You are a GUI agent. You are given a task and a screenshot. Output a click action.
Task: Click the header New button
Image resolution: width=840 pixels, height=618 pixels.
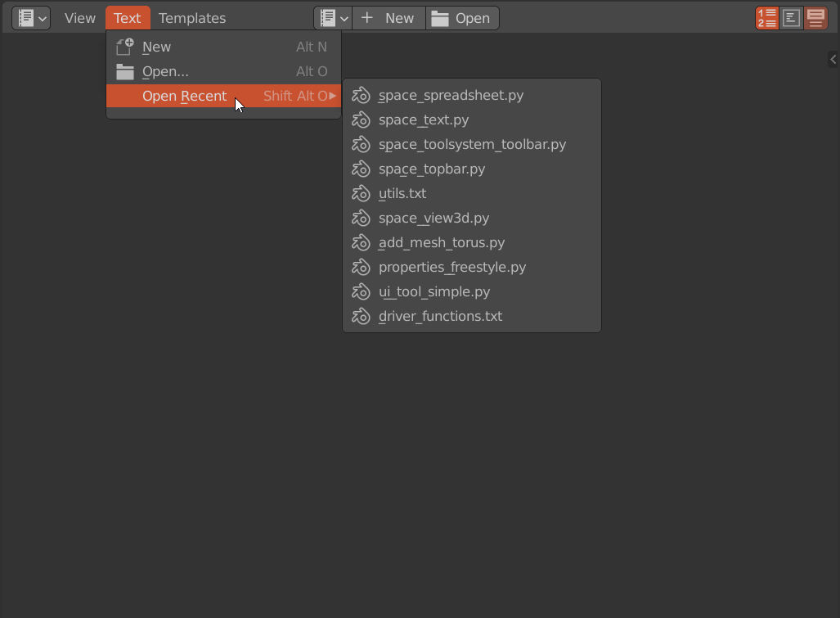coord(389,18)
